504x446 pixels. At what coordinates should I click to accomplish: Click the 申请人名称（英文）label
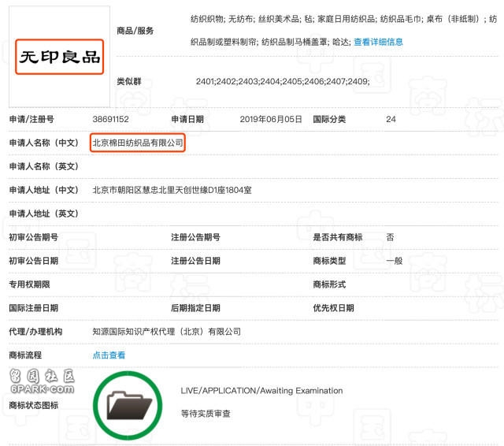[x=44, y=166]
